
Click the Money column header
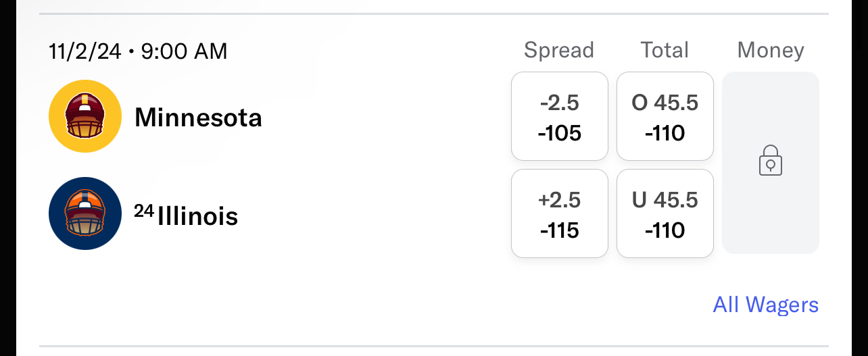pyautogui.click(x=771, y=51)
